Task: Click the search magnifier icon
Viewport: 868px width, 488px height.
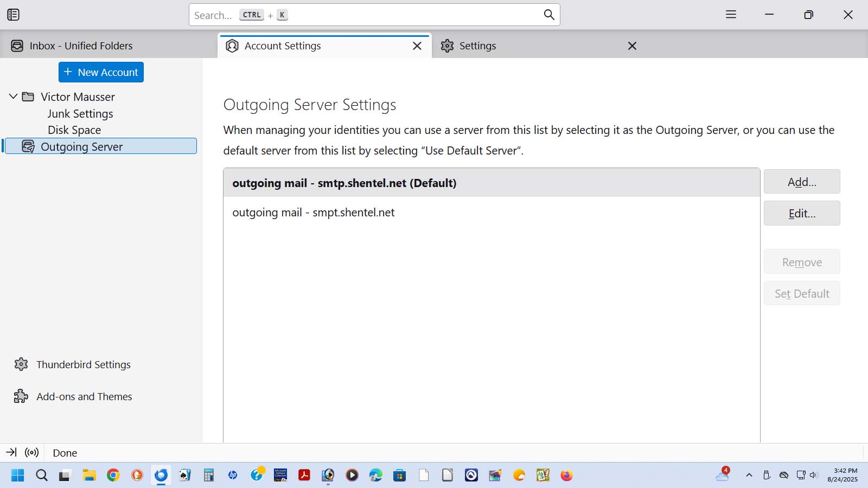Action: (548, 15)
